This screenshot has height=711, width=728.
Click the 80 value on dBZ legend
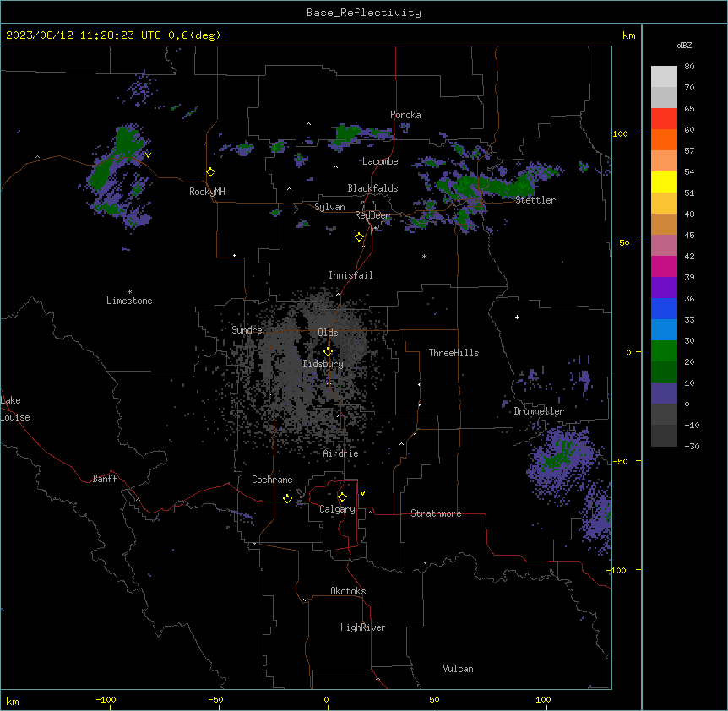tap(689, 67)
